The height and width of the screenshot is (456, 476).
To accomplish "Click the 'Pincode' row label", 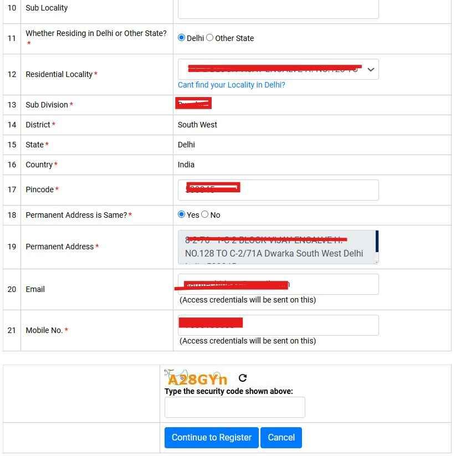I will tap(39, 189).
